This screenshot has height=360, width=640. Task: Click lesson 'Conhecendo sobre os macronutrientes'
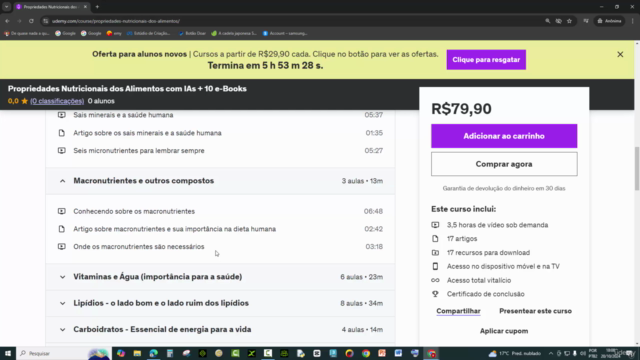pyautogui.click(x=134, y=211)
